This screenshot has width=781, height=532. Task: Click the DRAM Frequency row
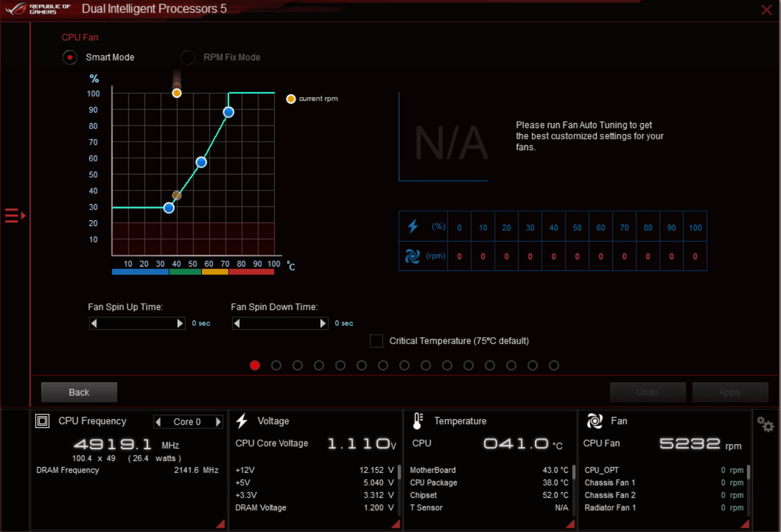coord(127,470)
